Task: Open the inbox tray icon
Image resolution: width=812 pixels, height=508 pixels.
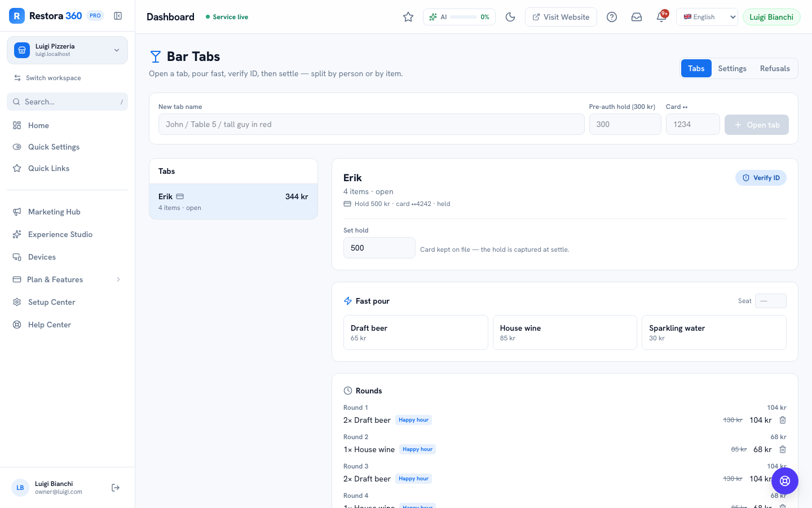Action: (637, 17)
